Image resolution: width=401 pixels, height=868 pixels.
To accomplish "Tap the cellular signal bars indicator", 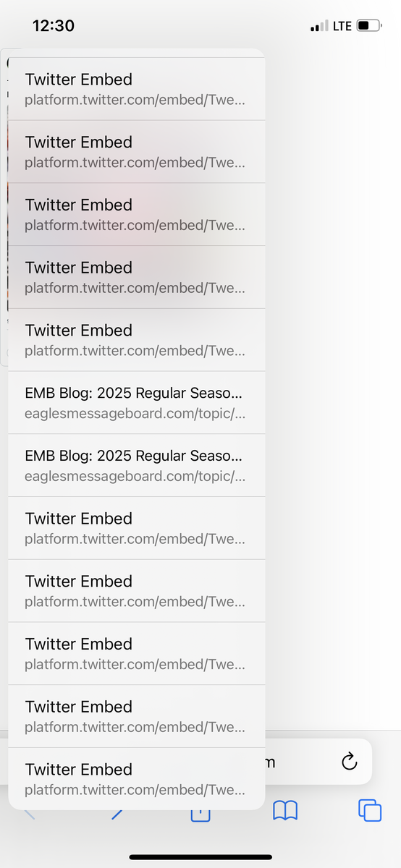I will click(x=319, y=26).
